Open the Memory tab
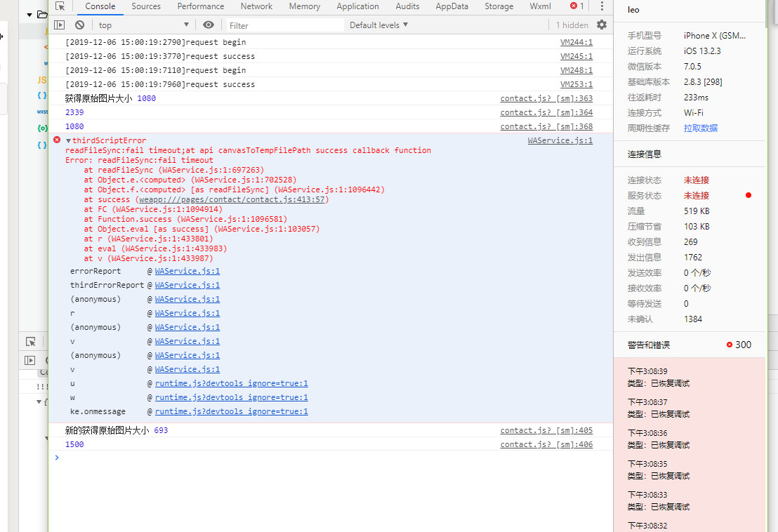This screenshot has width=778, height=532. click(305, 6)
